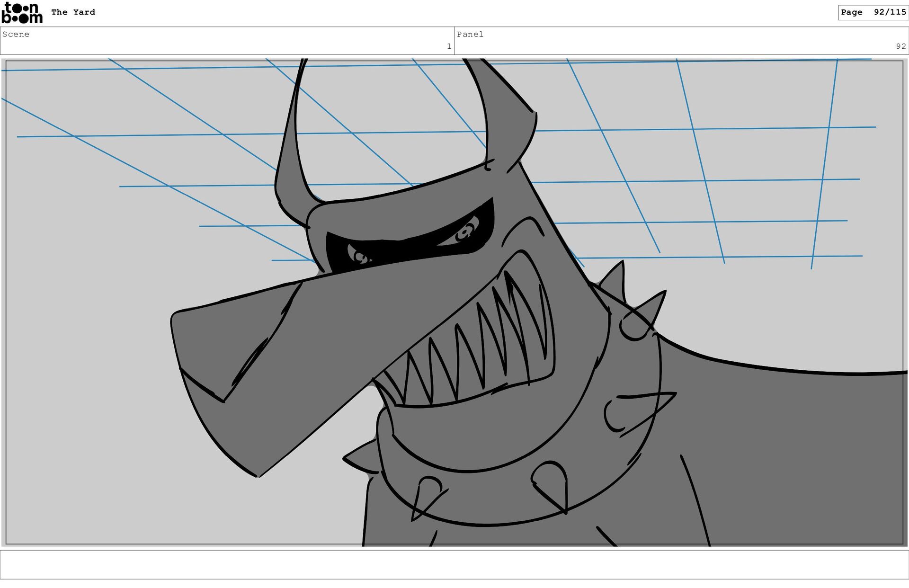The height and width of the screenshot is (588, 909).
Task: Click the dog's right eye in the drawing
Action: point(465,233)
